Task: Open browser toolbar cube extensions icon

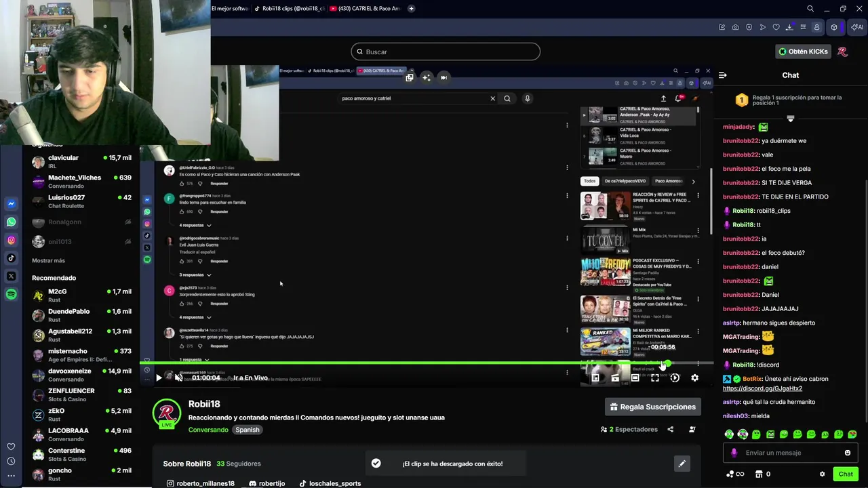Action: 834,27
